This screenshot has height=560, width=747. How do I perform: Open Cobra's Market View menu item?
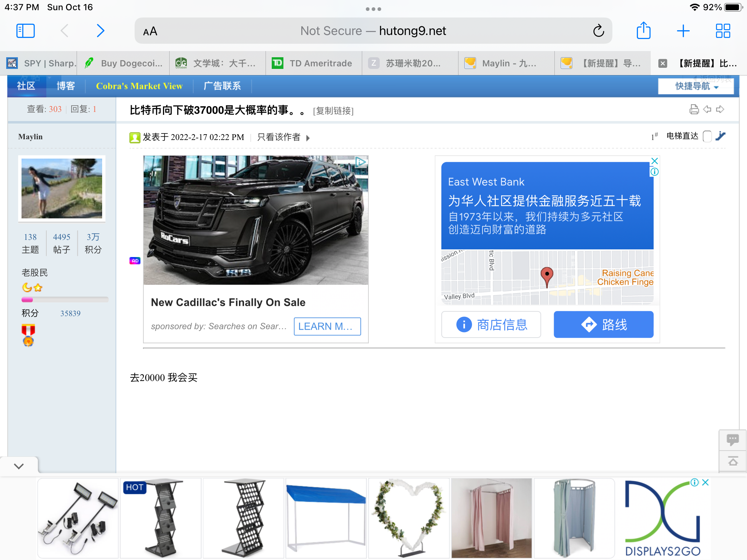click(139, 86)
